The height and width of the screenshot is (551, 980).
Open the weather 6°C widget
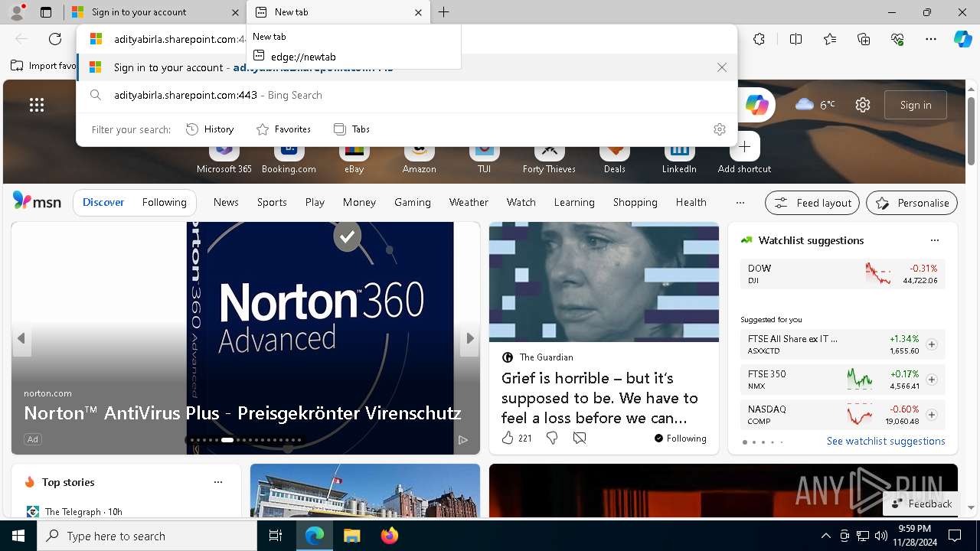(x=815, y=105)
